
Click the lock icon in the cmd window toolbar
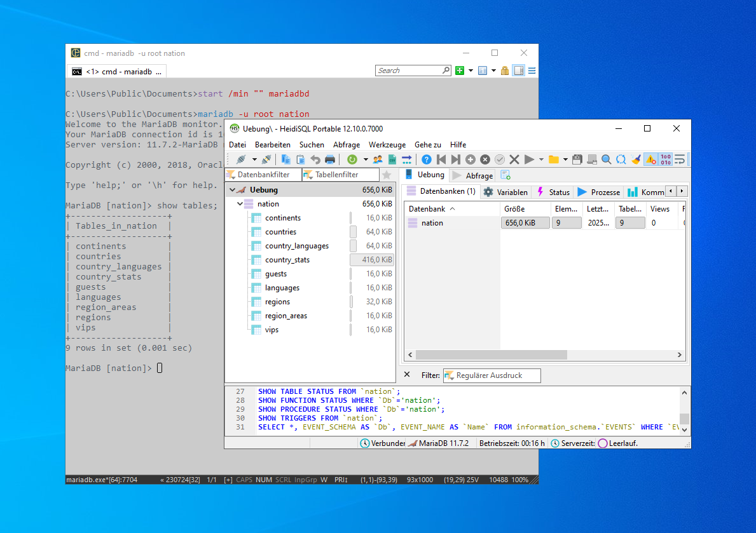(x=505, y=71)
